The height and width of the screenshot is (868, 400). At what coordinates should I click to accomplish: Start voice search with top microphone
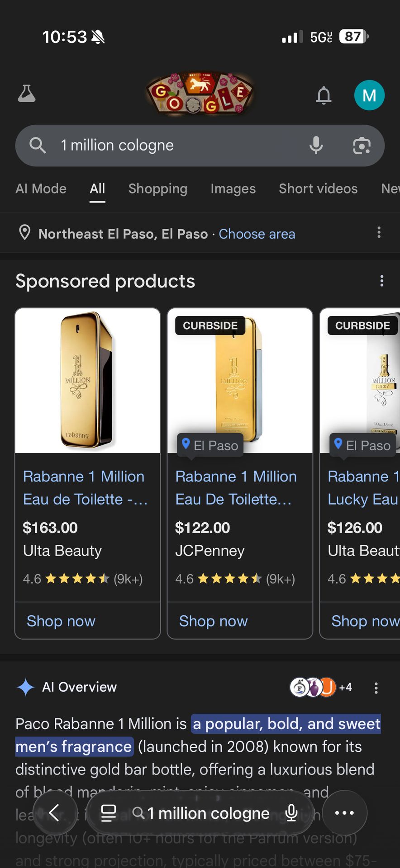point(316,146)
